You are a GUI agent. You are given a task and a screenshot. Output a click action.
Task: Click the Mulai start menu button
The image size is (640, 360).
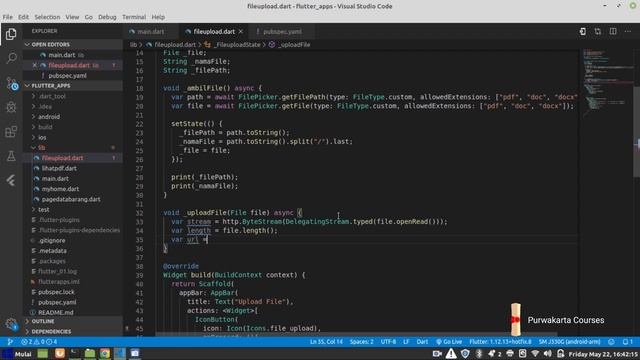pyautogui.click(x=17, y=353)
